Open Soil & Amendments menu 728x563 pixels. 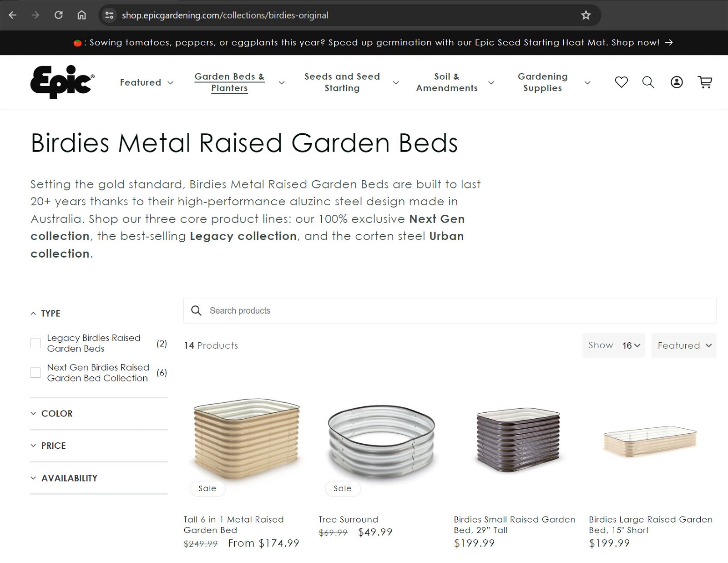(447, 82)
